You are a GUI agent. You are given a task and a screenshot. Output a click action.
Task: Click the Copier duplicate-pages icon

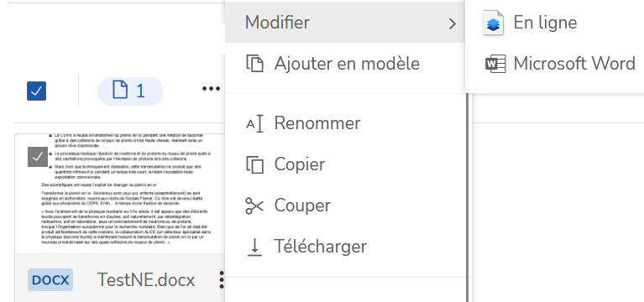point(254,164)
